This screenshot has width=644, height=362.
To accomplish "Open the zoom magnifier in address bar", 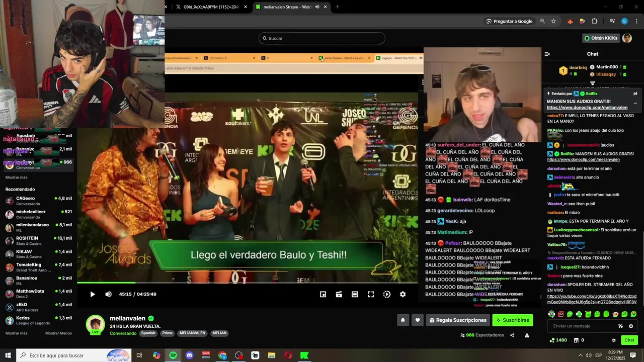I will [x=542, y=21].
